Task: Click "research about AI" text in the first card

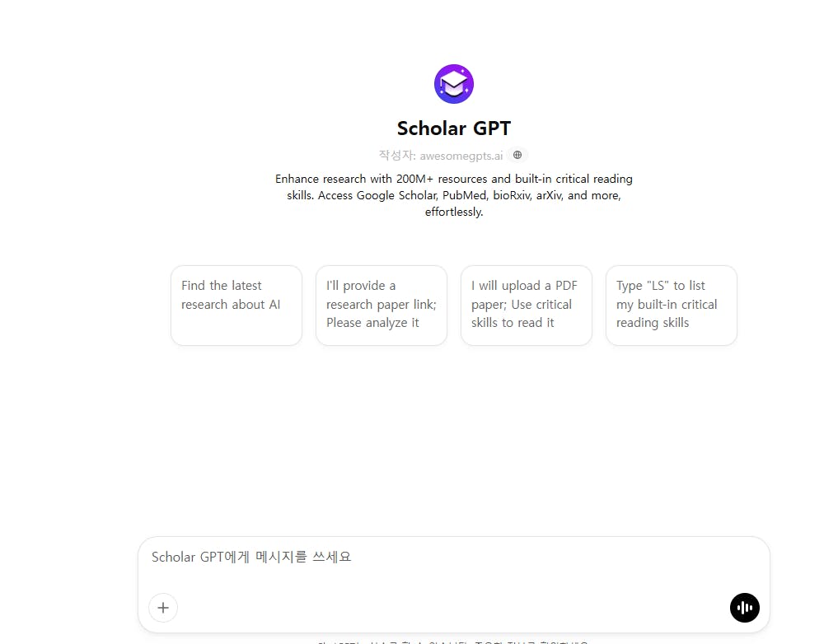Action: [x=231, y=305]
